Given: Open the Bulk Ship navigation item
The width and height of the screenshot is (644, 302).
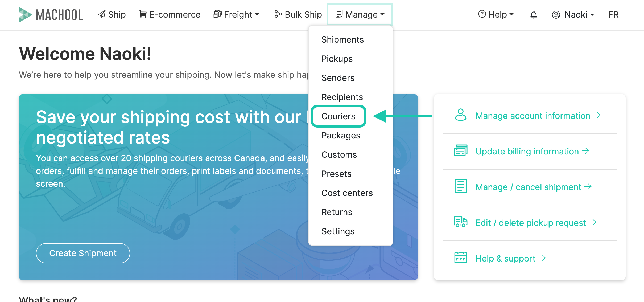Looking at the screenshot, I should pyautogui.click(x=298, y=14).
